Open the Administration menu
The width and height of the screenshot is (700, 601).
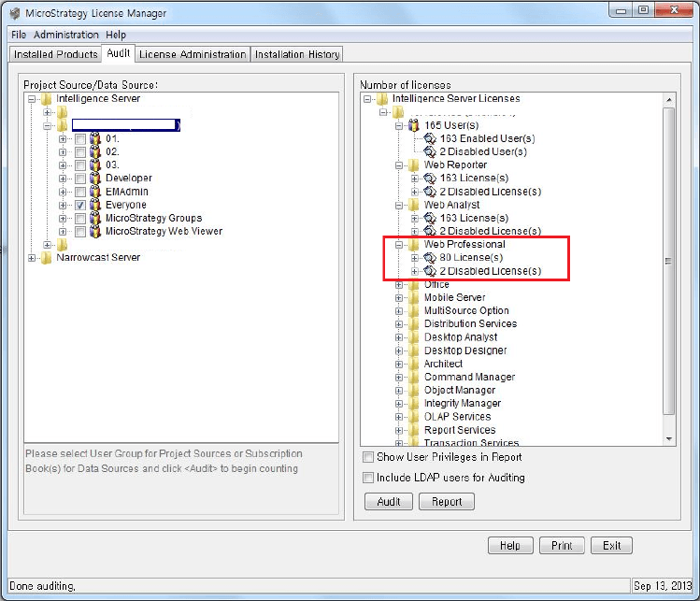pos(66,35)
